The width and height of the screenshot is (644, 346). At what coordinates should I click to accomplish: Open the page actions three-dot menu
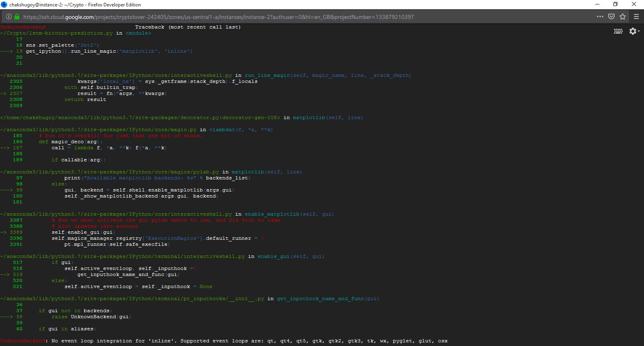600,16
